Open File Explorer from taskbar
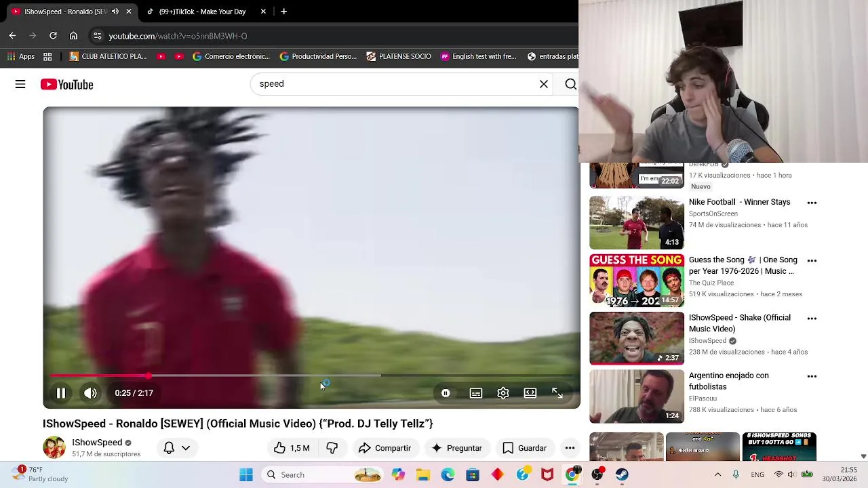 pos(423,475)
